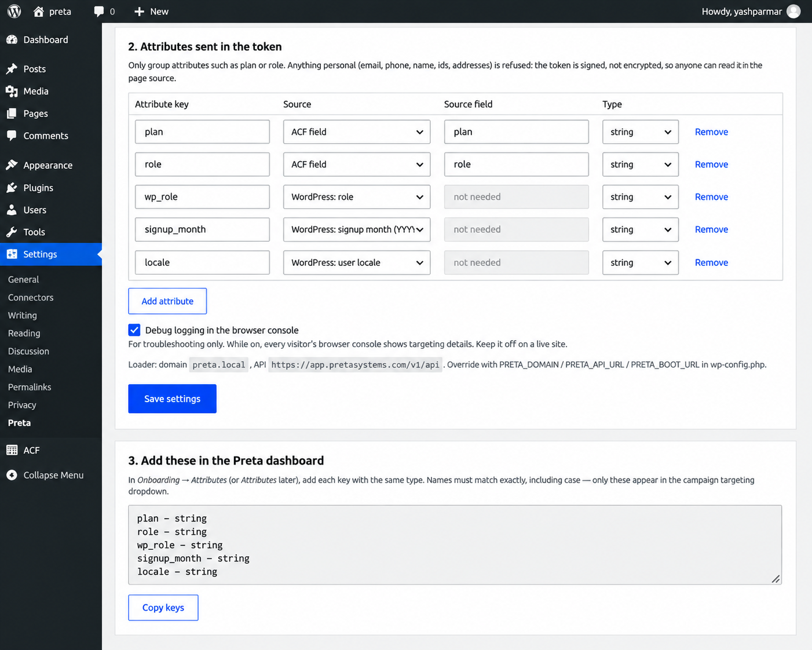Focus the signup_month attribute key field
The height and width of the screenshot is (650, 812).
[202, 229]
